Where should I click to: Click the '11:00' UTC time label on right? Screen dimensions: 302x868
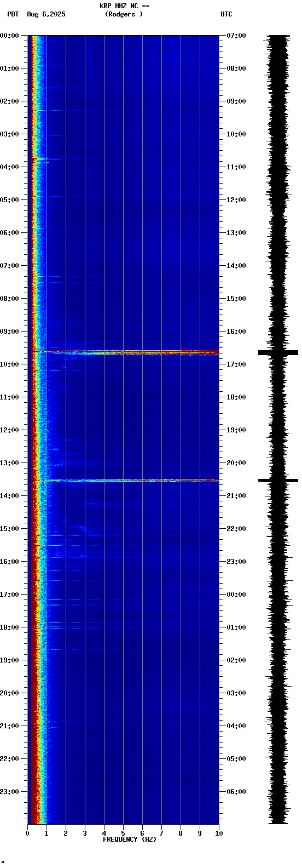236,167
